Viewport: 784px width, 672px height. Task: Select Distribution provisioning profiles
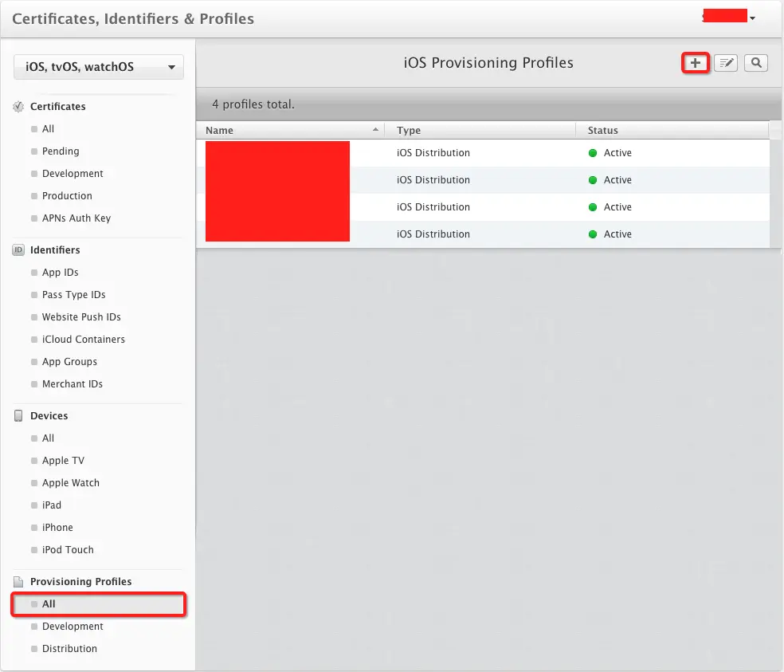pyautogui.click(x=69, y=648)
